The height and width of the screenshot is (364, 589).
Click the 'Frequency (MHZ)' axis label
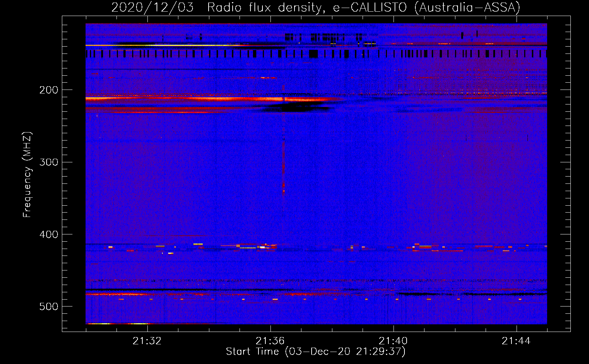click(27, 175)
